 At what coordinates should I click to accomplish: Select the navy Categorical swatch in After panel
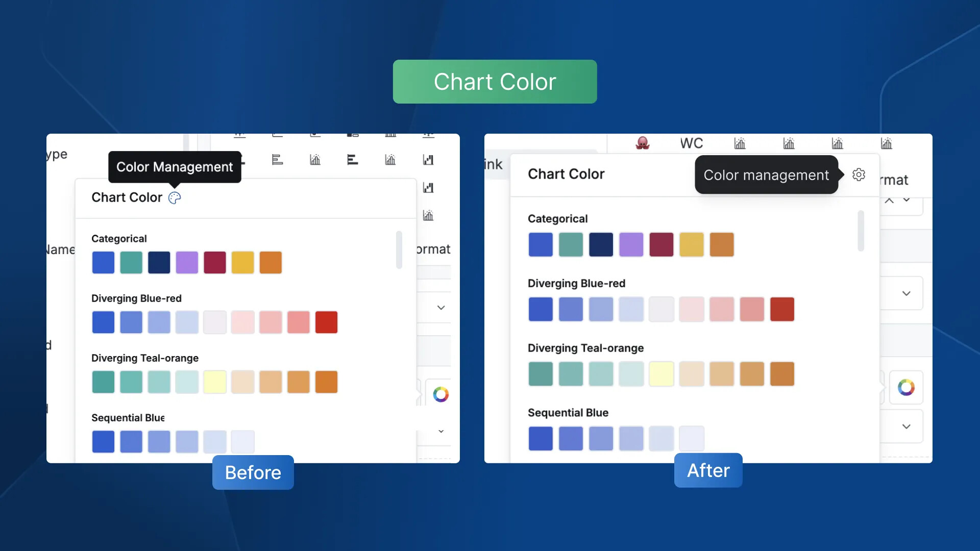click(x=601, y=244)
